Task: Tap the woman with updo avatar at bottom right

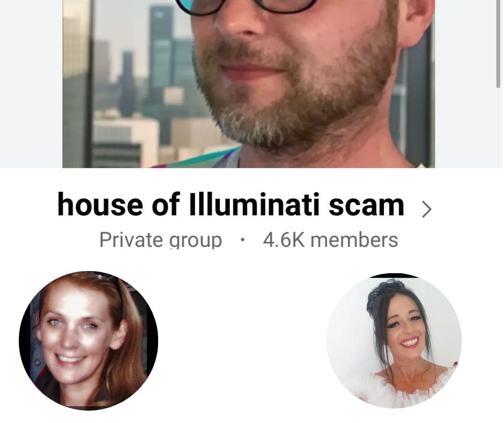Action: pyautogui.click(x=394, y=340)
